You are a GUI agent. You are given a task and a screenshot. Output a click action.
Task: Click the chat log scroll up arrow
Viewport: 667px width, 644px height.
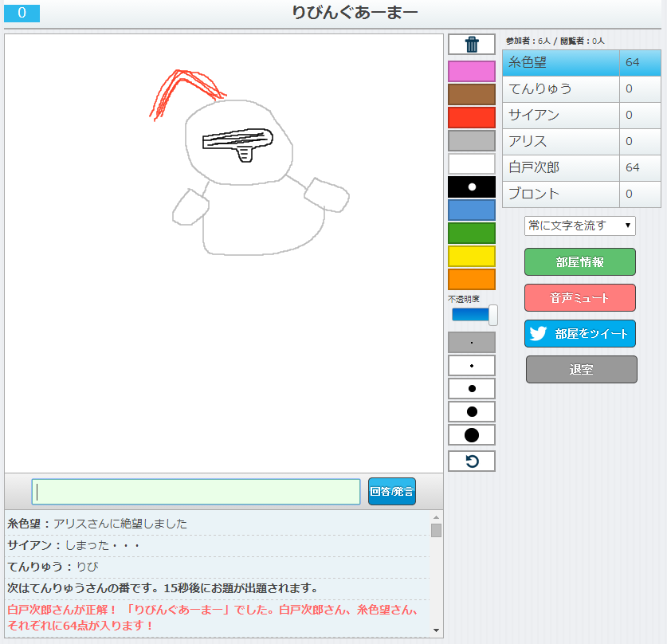pos(436,517)
